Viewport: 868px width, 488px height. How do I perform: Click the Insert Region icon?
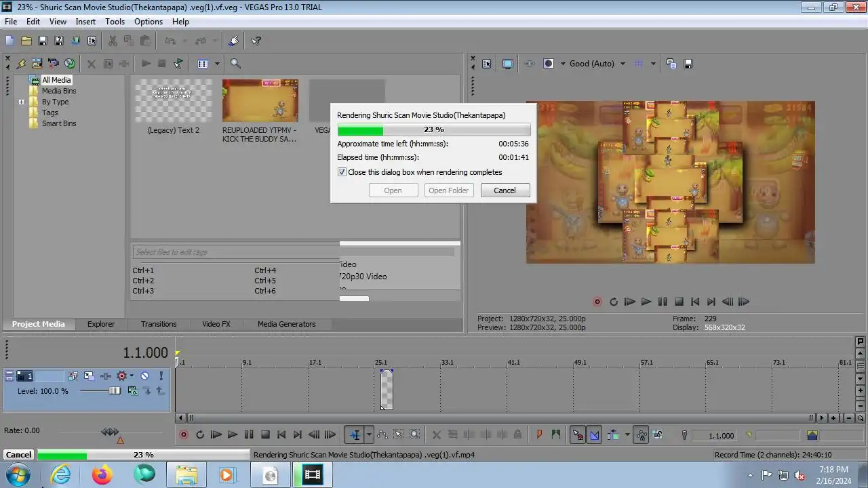(x=556, y=435)
